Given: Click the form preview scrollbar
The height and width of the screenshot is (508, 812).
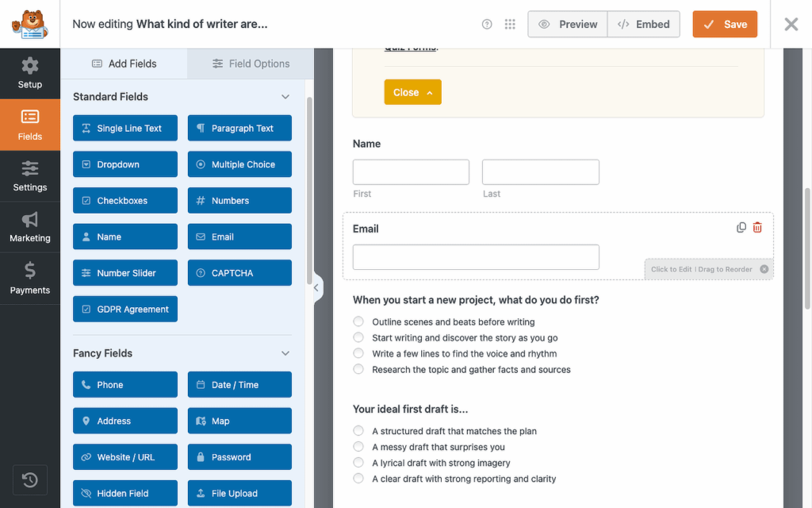Looking at the screenshot, I should (x=807, y=248).
